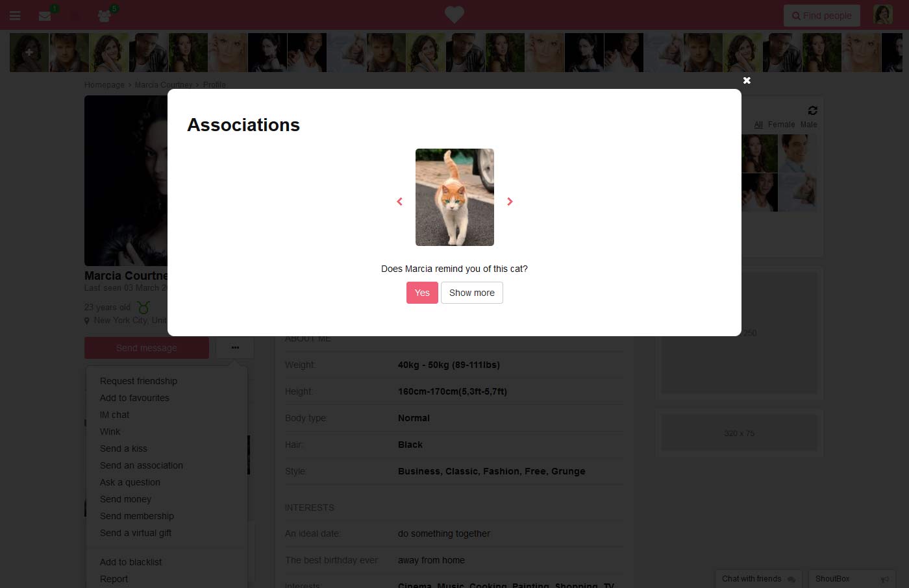Open Chat with friends bar
Viewport: 909px width, 588px height.
758,579
